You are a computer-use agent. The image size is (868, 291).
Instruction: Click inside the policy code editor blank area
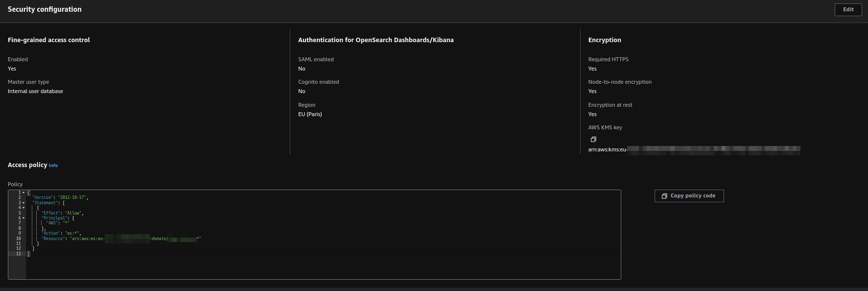[323, 267]
